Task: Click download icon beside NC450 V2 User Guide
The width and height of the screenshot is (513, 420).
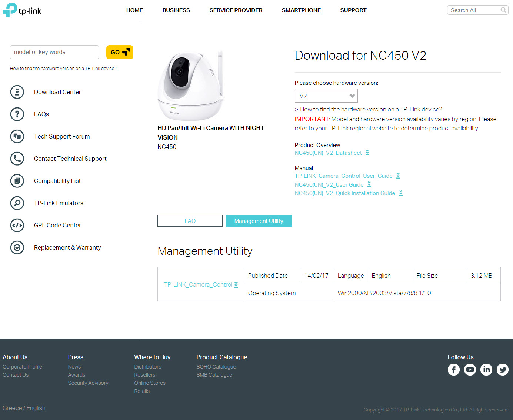Action: [369, 184]
